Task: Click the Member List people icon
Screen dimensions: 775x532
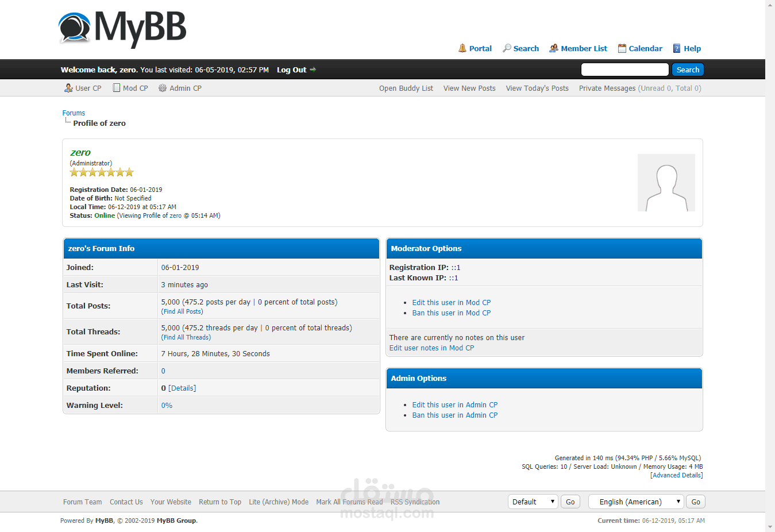Action: coord(554,48)
